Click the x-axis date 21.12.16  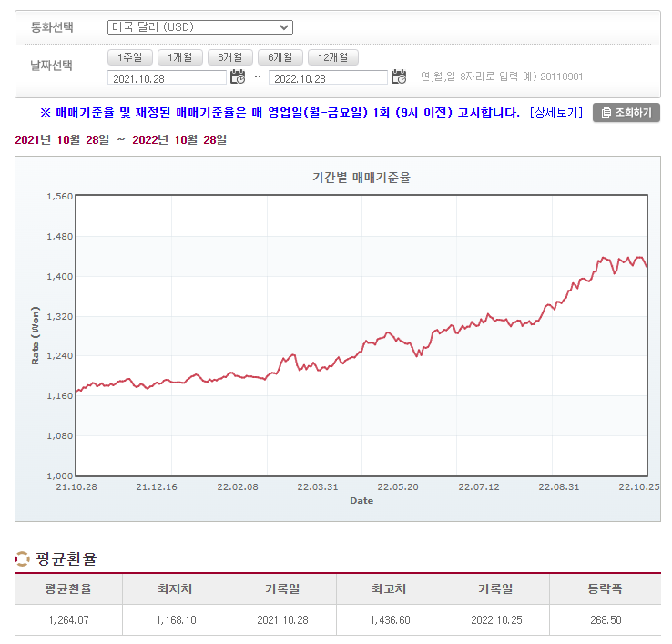tap(157, 487)
